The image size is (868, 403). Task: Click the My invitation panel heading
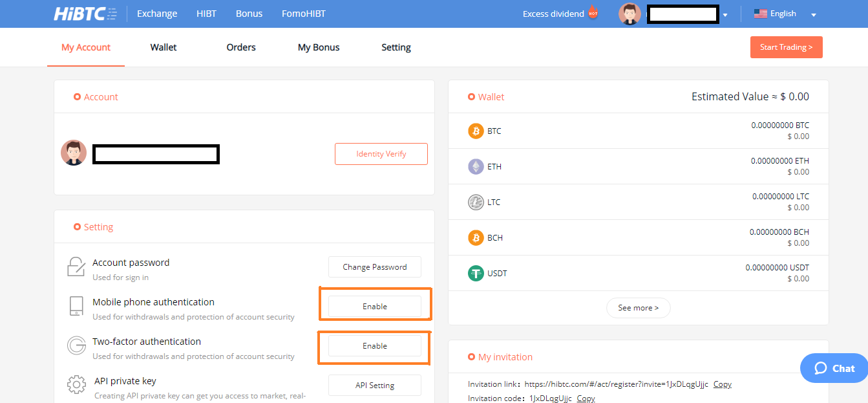pyautogui.click(x=505, y=357)
